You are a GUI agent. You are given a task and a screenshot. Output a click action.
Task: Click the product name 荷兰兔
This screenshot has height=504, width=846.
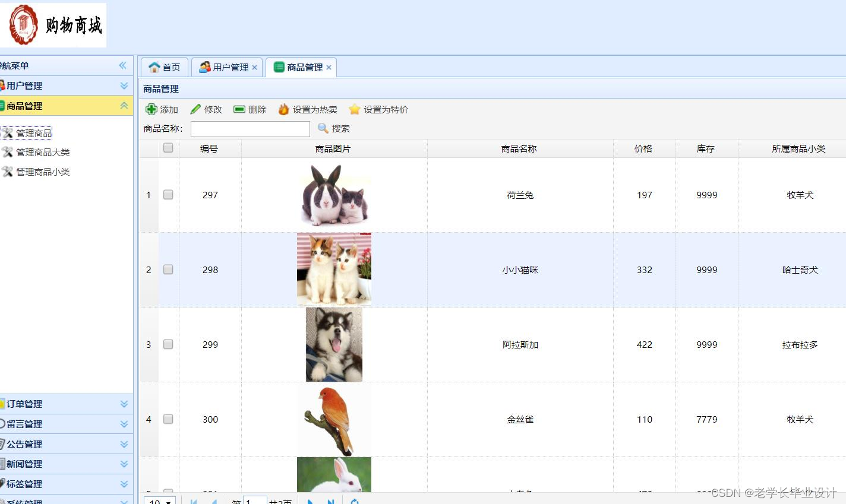tap(520, 195)
